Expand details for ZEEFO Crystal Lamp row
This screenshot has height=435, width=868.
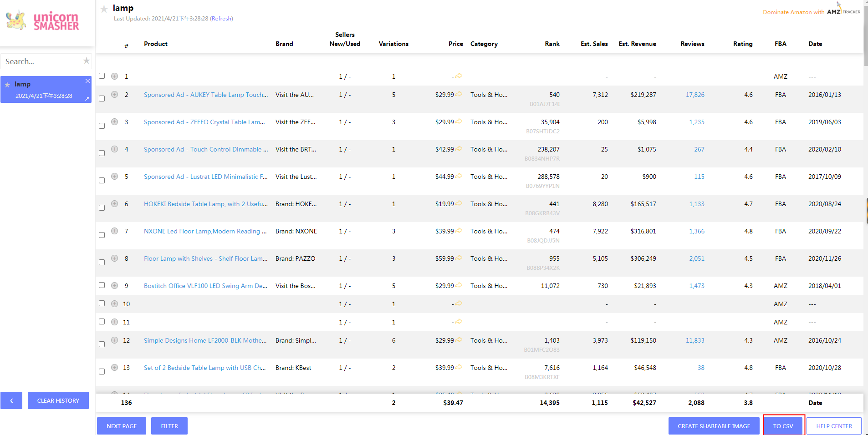(115, 121)
